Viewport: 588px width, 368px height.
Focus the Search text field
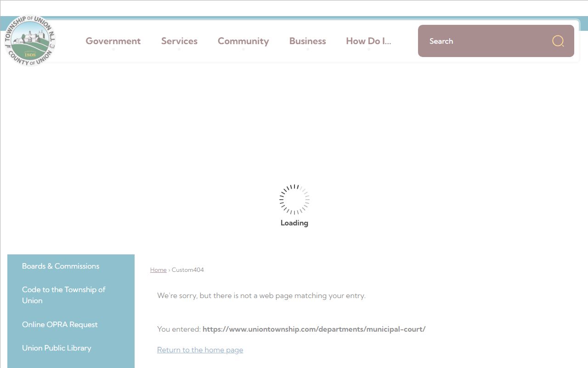pos(482,41)
